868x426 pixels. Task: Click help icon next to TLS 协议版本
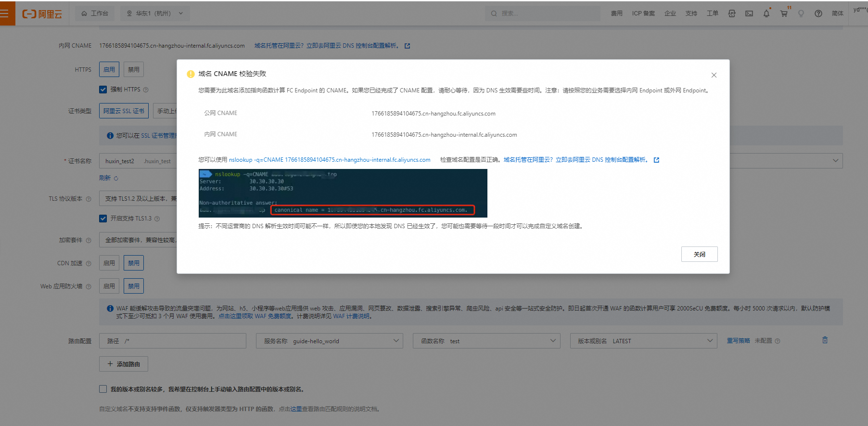[x=88, y=199]
